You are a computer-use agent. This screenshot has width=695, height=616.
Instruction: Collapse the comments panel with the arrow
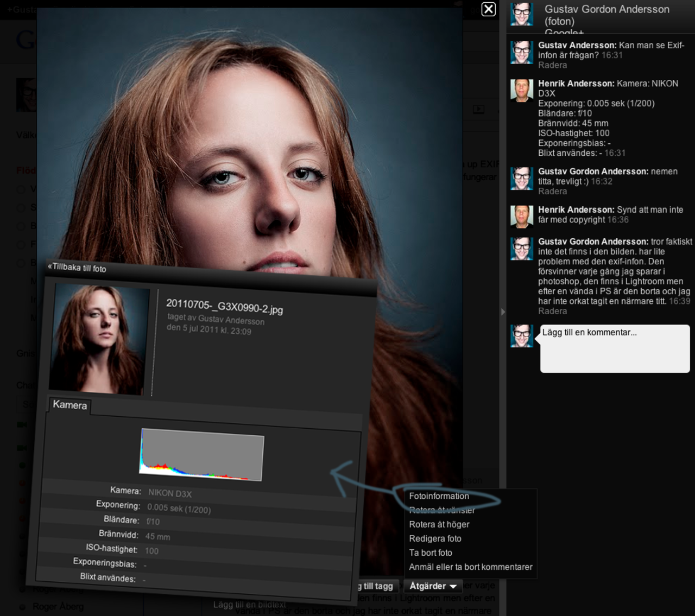503,312
